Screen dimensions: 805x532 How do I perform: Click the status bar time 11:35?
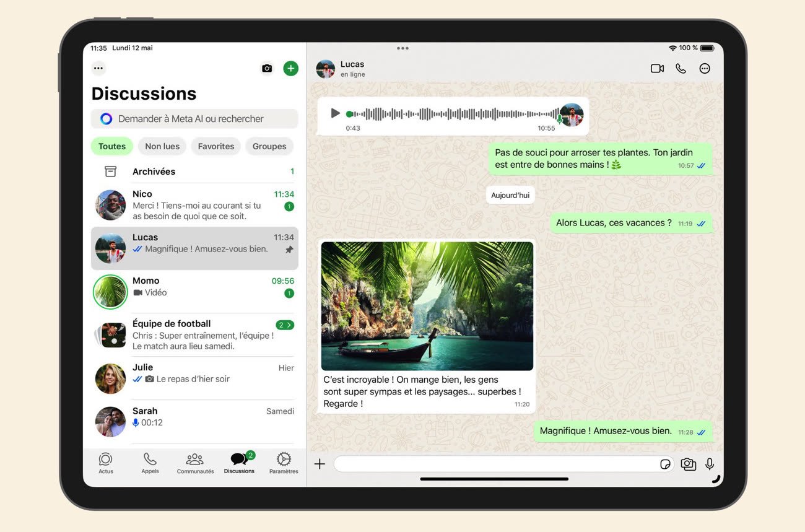tap(98, 48)
